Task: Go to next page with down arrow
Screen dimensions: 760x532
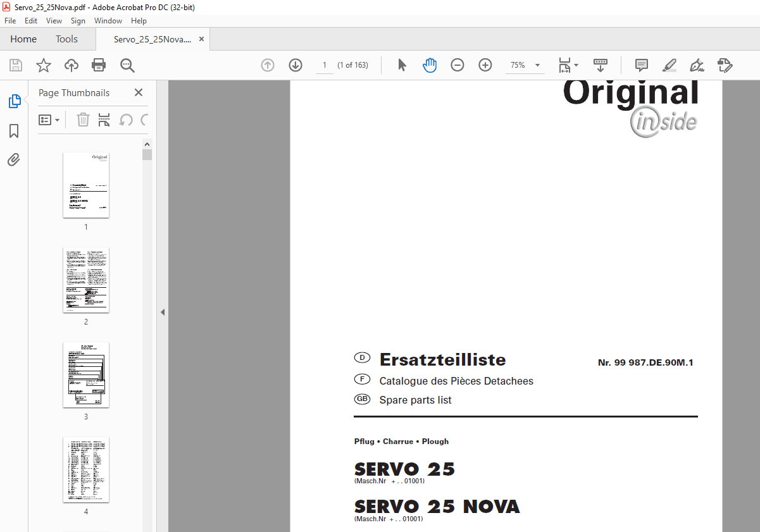Action: [295, 65]
